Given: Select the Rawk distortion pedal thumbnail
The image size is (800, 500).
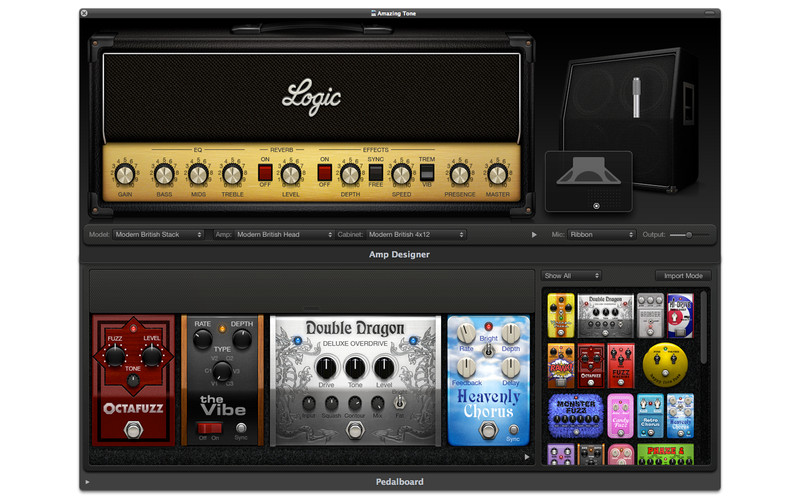Looking at the screenshot, I should [x=562, y=365].
